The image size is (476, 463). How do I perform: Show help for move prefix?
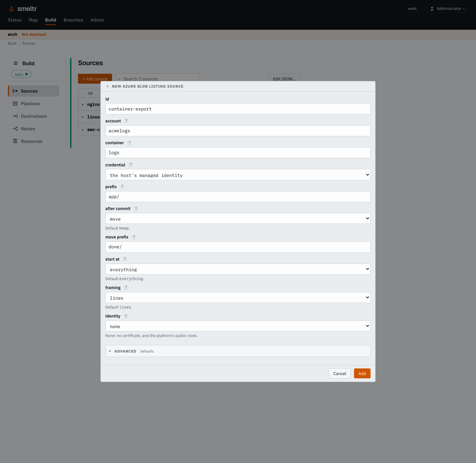[134, 237]
